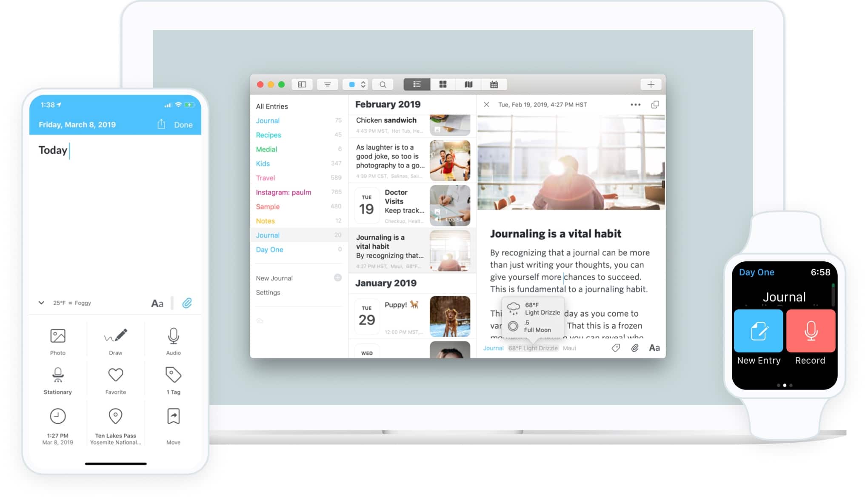Tap the Audio recording icon

(x=173, y=335)
